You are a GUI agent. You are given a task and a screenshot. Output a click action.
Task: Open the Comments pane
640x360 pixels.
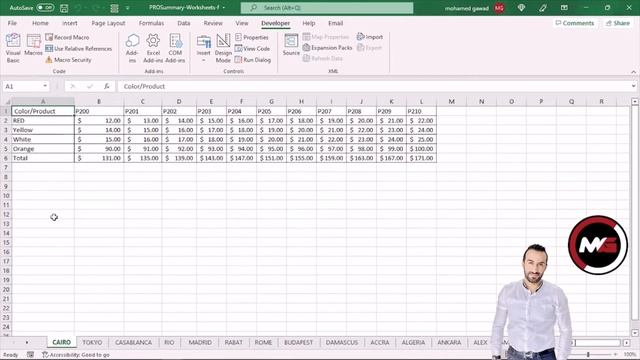click(x=575, y=23)
